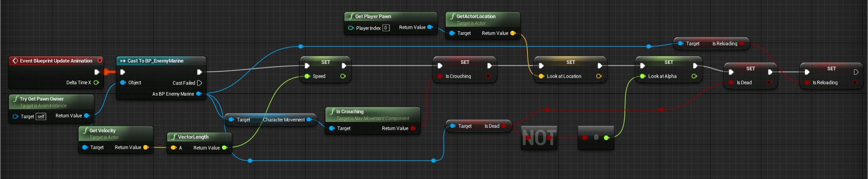This screenshot has height=179, width=868.
Task: Select the SET Look at Alpha node header
Action: 669,62
